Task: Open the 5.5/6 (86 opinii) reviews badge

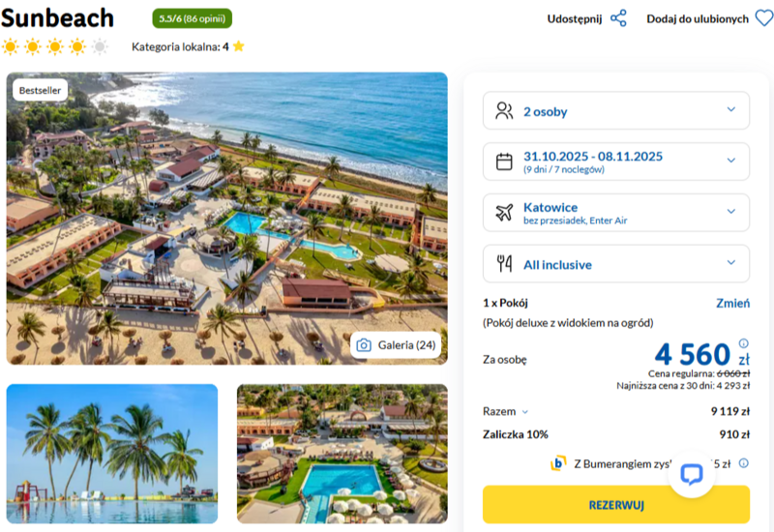Action: click(192, 18)
